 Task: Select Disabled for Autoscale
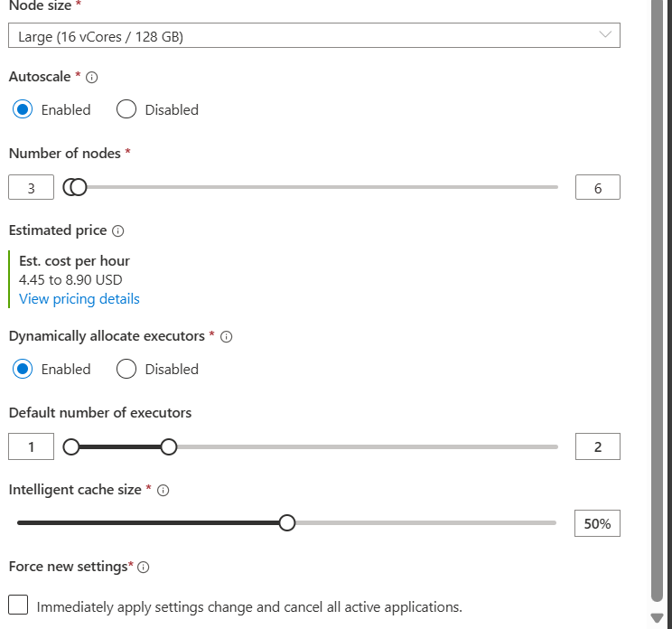(x=126, y=109)
